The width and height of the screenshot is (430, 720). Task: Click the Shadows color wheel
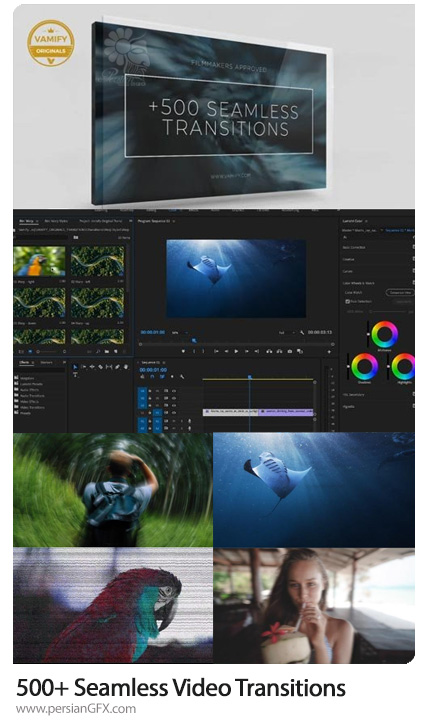point(365,366)
